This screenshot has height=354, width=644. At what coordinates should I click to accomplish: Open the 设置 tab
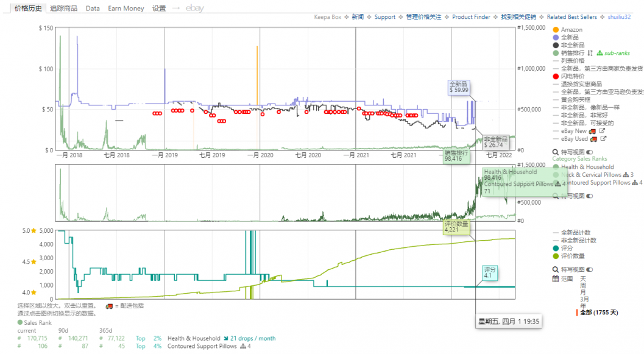[159, 8]
